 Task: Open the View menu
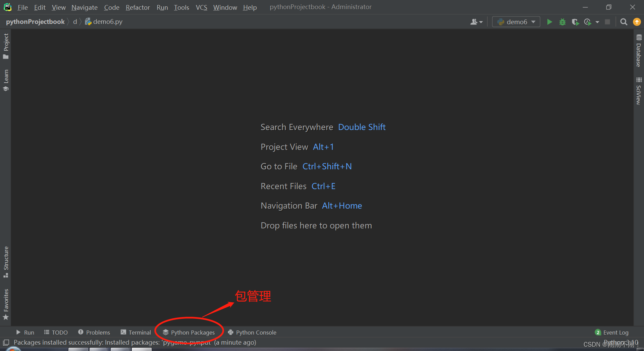[x=59, y=7]
